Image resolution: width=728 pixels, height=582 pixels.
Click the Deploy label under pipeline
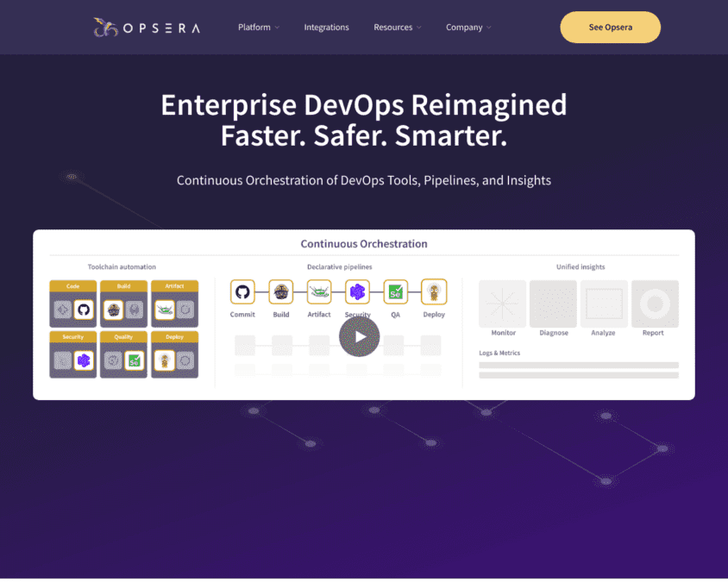[434, 315]
